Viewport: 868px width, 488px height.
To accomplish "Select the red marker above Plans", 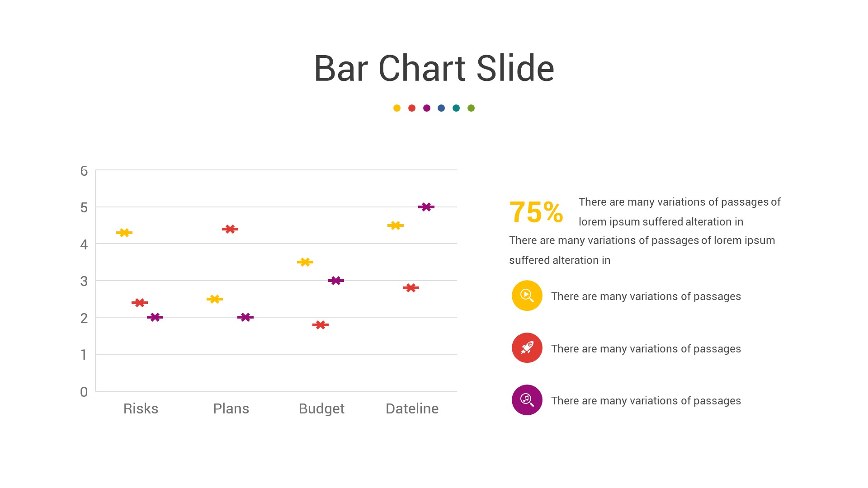I will 230,229.
